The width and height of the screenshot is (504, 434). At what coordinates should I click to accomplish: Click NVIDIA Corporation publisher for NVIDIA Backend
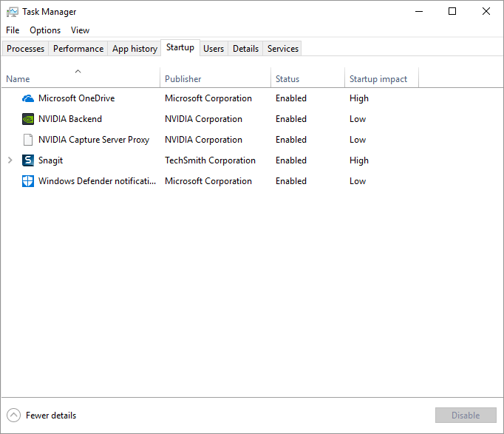pyautogui.click(x=203, y=119)
